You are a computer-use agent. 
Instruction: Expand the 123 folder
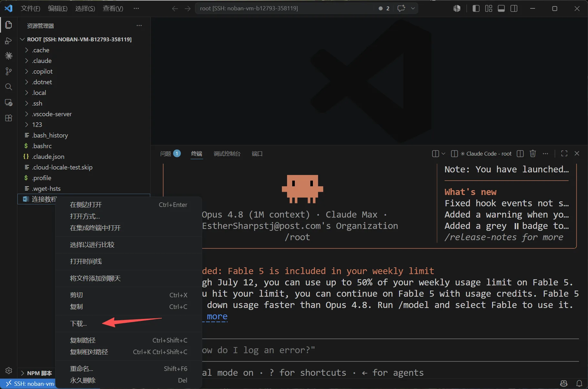click(x=84, y=125)
